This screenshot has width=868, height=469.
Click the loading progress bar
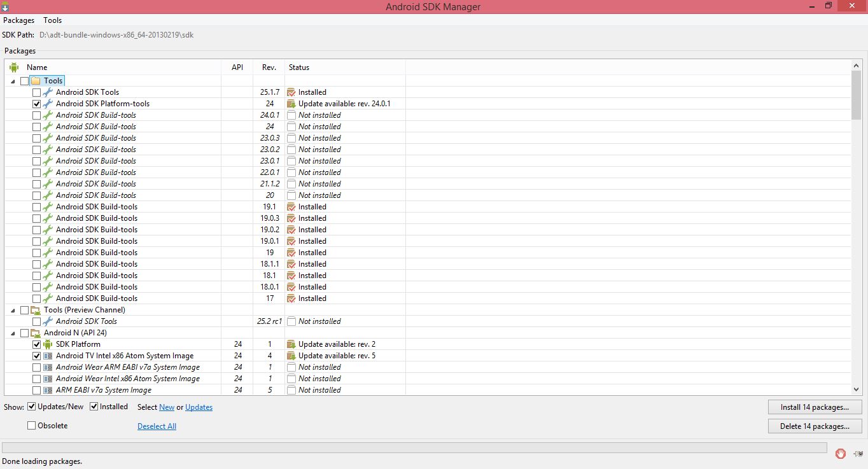click(414, 448)
